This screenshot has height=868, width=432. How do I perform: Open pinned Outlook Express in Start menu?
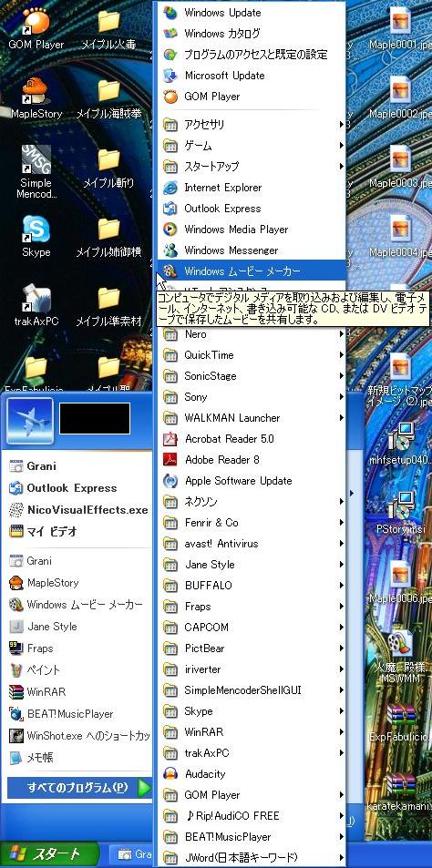coord(78,488)
